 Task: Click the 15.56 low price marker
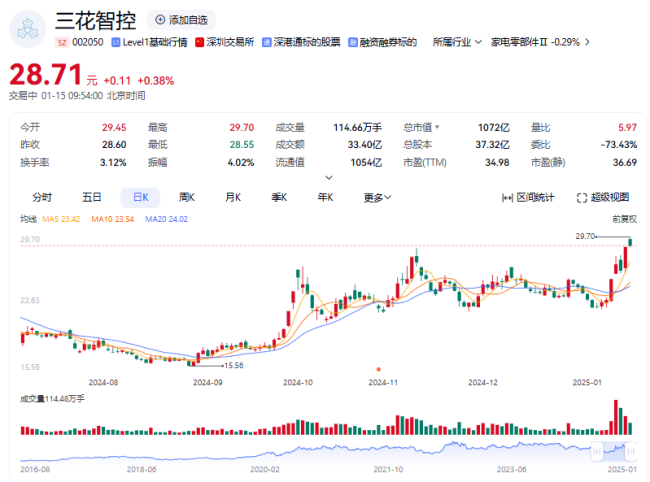(233, 366)
